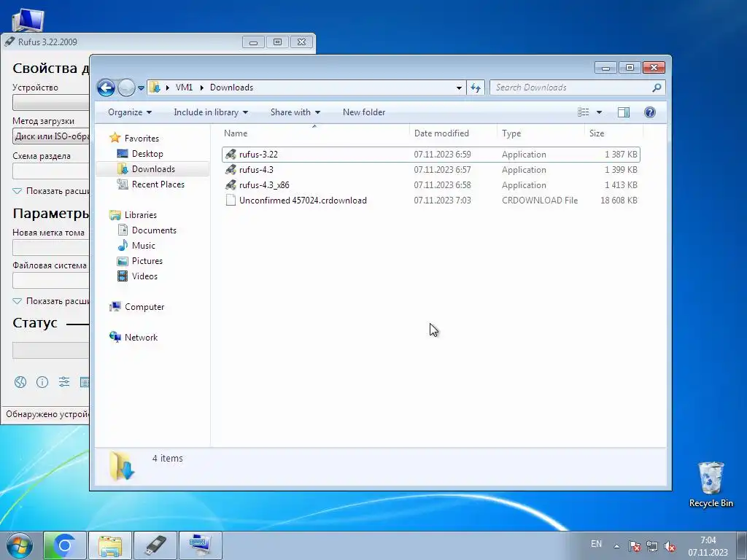The width and height of the screenshot is (747, 560).
Task: Click the 07.11.2023 6:57 date cell
Action: click(442, 170)
